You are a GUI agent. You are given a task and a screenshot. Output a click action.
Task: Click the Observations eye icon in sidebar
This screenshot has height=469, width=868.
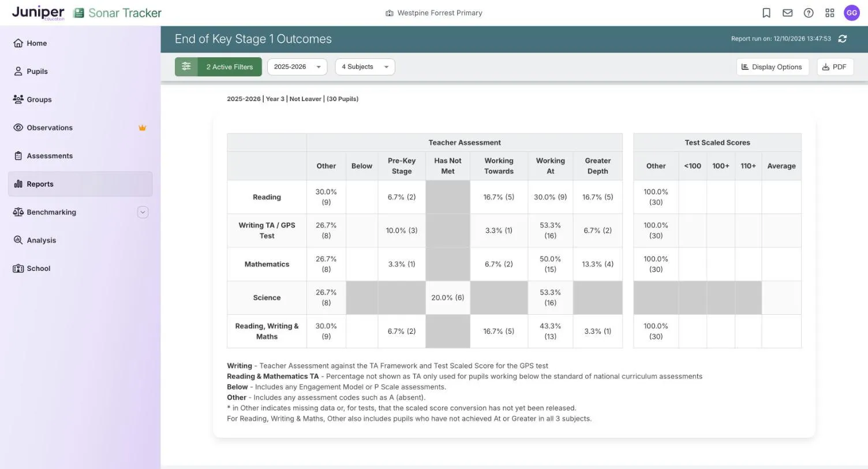coord(18,128)
